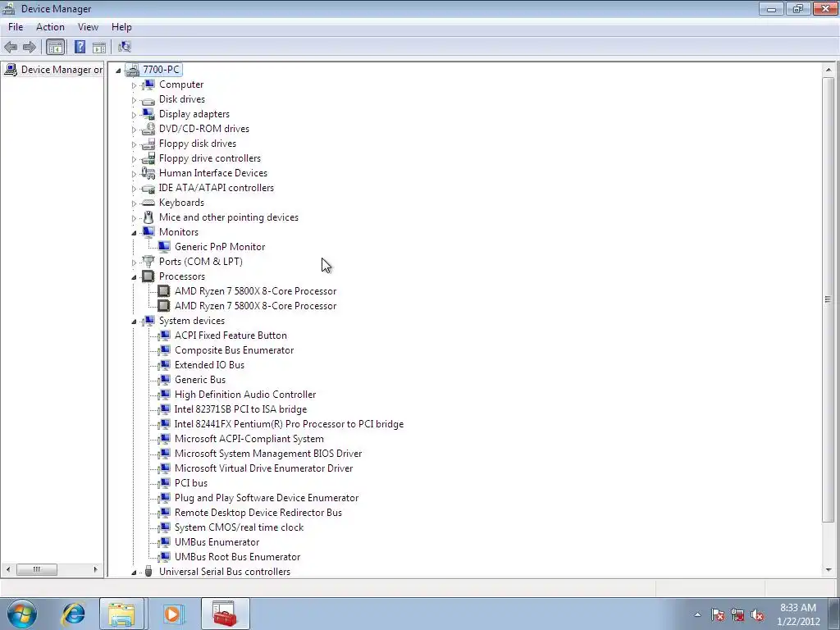840x630 pixels.
Task: Select the first AMD Ryzen 7 5800X entry
Action: (256, 291)
